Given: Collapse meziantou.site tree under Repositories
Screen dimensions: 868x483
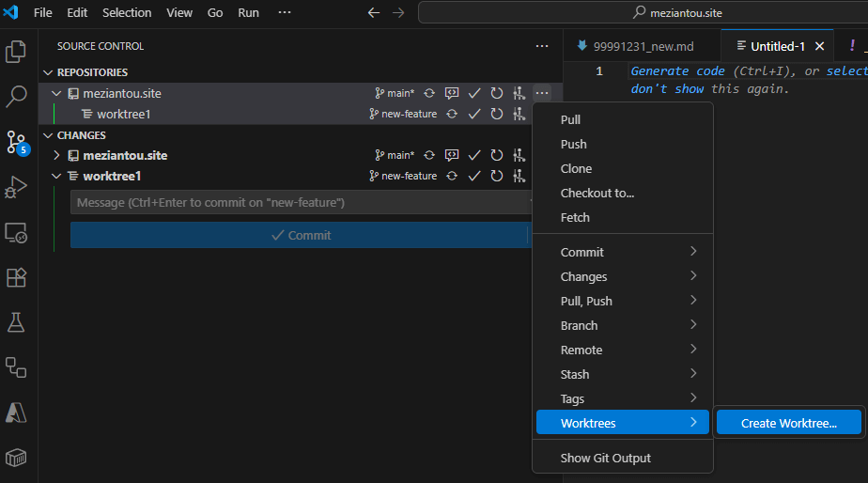Looking at the screenshot, I should point(56,93).
